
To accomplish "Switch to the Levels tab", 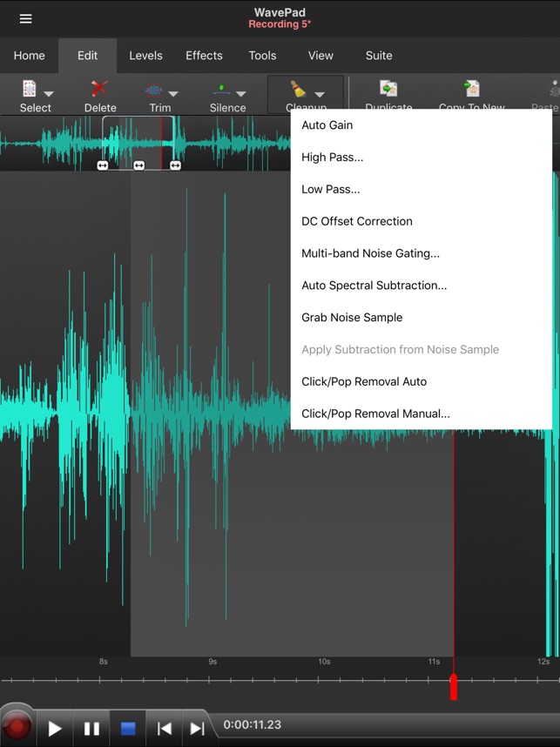I will (145, 56).
